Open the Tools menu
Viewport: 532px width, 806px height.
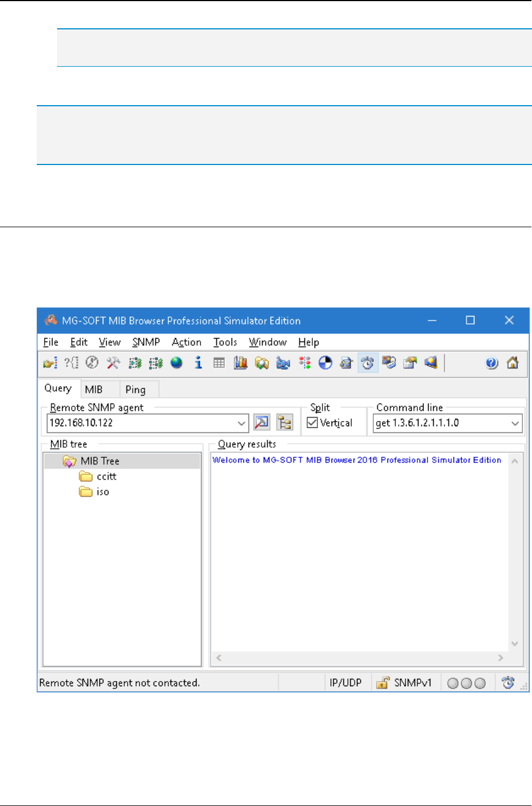225,342
